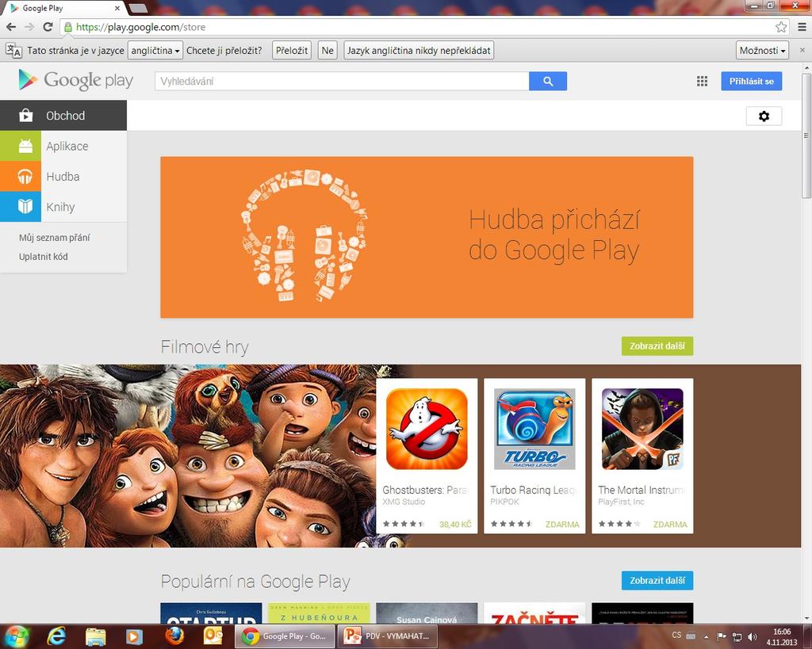Click the Action Center flag tray icon

721,636
